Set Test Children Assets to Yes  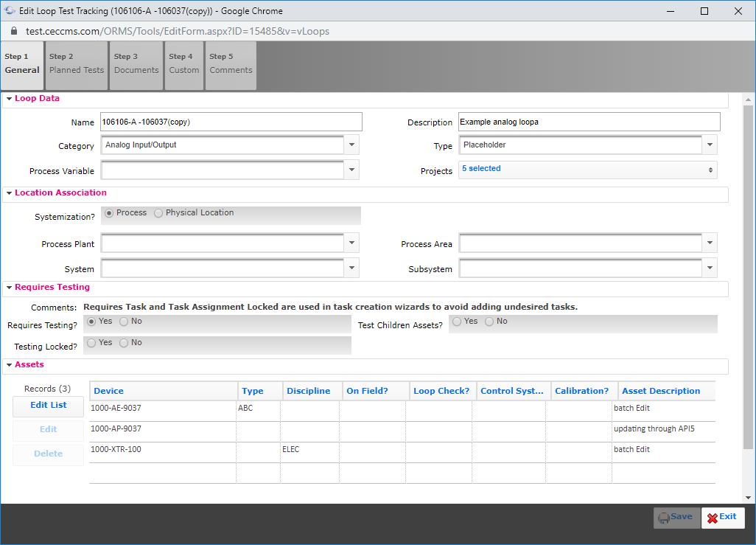coord(457,322)
